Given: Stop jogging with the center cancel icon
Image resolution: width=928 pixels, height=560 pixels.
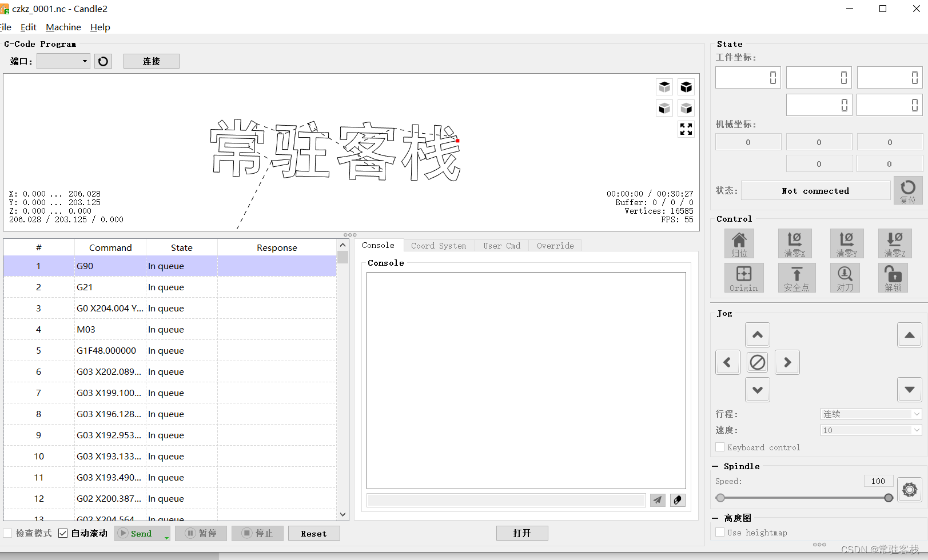Looking at the screenshot, I should (x=758, y=362).
